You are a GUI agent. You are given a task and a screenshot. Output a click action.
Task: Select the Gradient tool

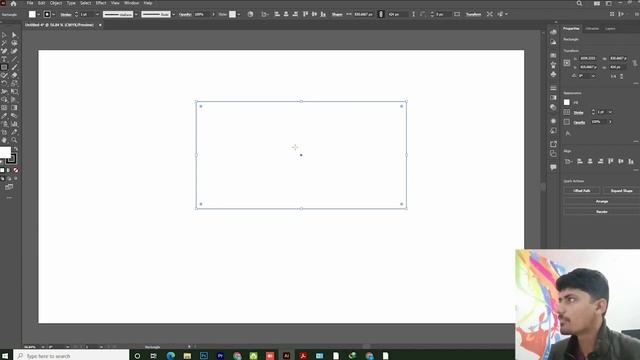14,108
